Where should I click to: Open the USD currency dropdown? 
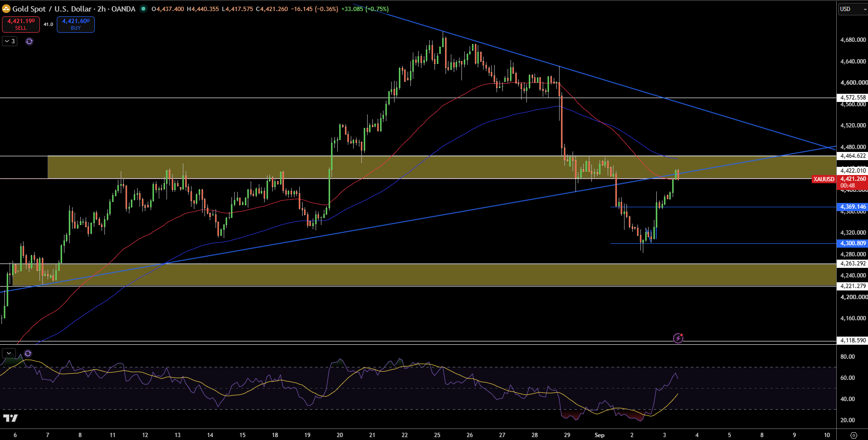[853, 9]
